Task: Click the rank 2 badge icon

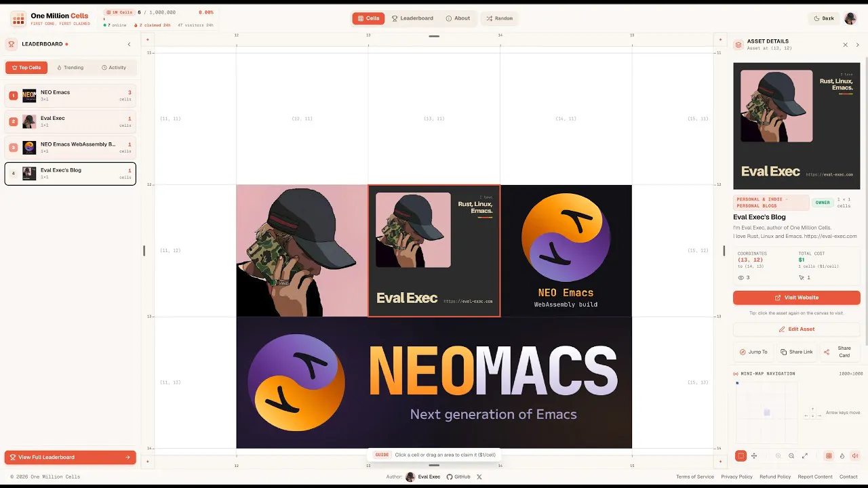Action: pyautogui.click(x=13, y=122)
